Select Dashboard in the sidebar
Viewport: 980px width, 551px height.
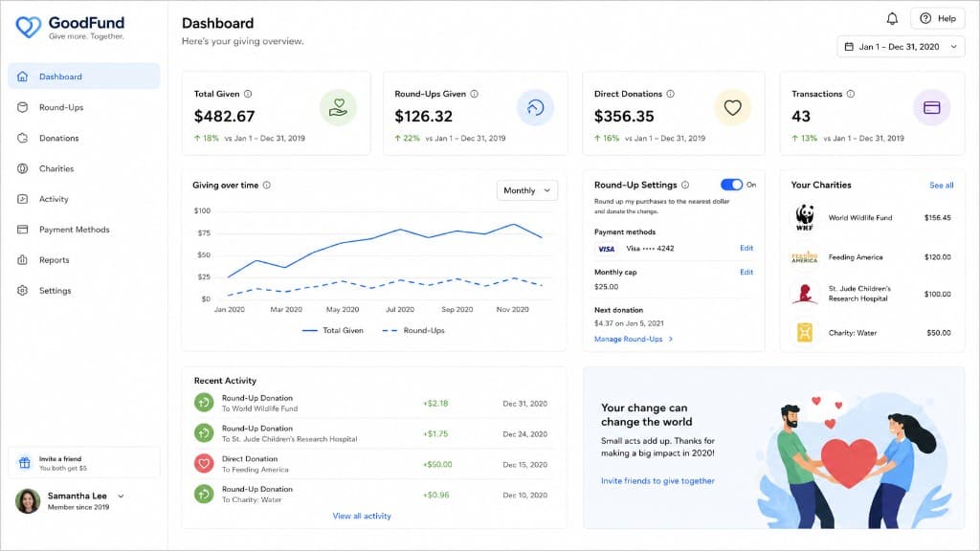pyautogui.click(x=84, y=77)
